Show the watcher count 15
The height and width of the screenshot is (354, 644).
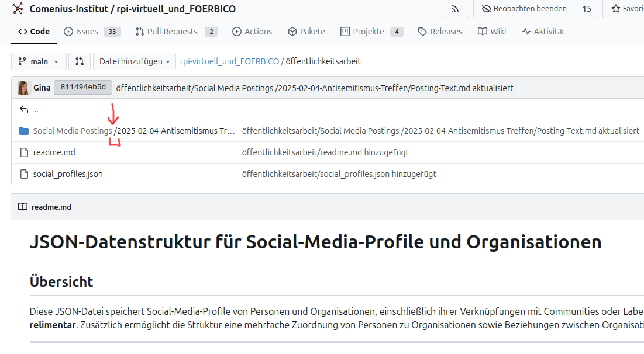[x=586, y=9]
